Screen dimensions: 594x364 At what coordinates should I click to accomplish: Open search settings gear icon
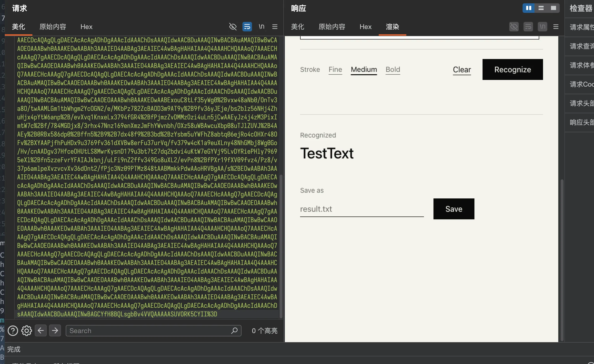click(x=26, y=330)
